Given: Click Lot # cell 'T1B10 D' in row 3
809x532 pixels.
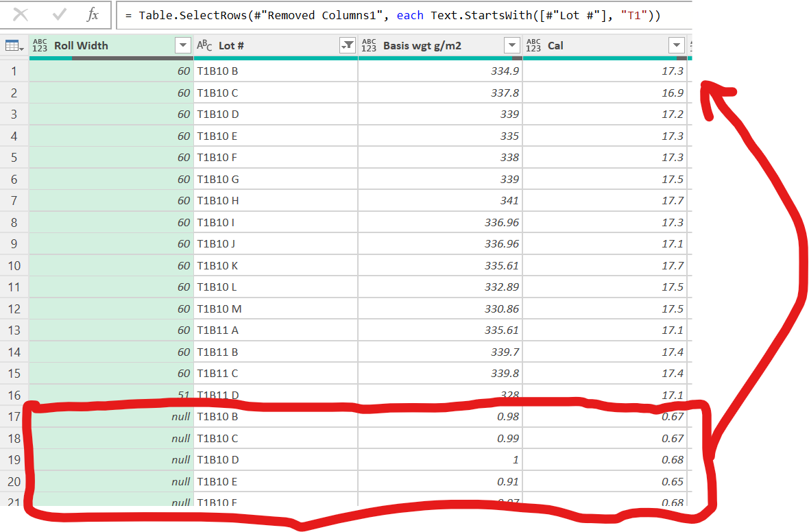Looking at the screenshot, I should coord(276,114).
